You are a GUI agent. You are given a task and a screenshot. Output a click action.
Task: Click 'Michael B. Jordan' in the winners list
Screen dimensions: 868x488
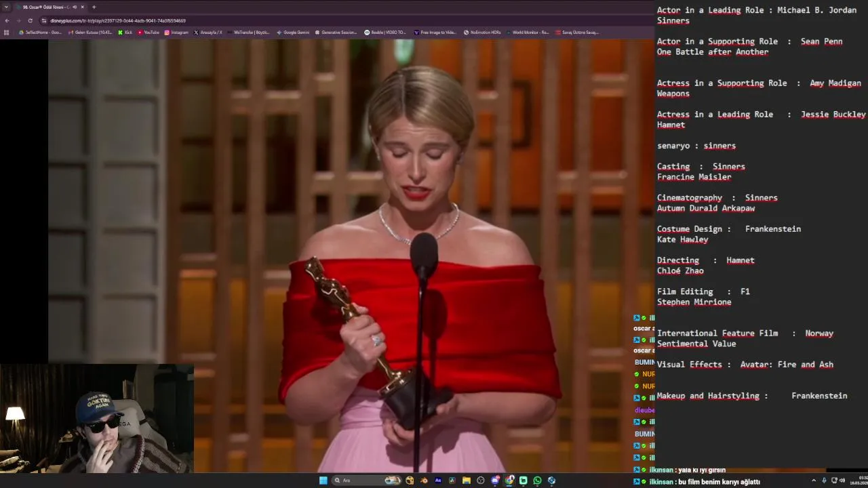(x=816, y=10)
